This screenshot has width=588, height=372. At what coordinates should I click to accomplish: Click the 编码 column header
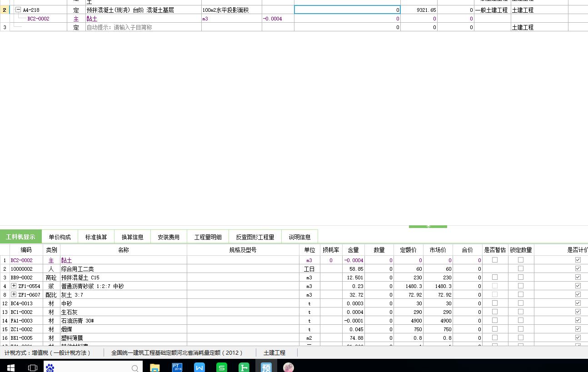(26, 250)
